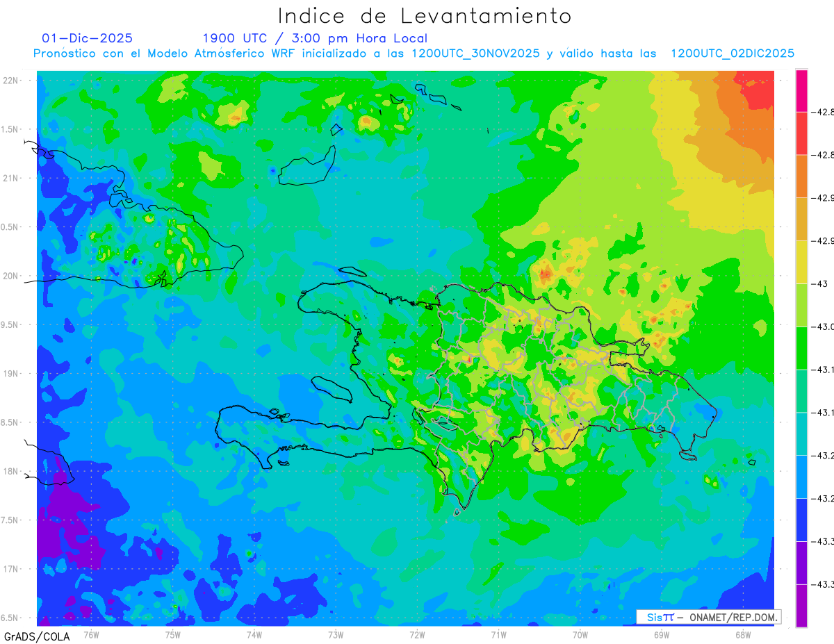Screen dimensions: 834x644
Task: Click the '7.5N' latitude label
Action: click(10, 520)
